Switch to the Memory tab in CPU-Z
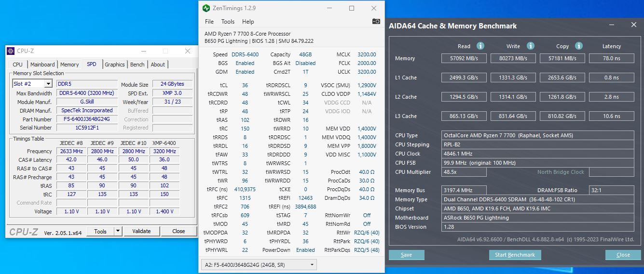Viewport: 644px width, 274px height. point(69,65)
